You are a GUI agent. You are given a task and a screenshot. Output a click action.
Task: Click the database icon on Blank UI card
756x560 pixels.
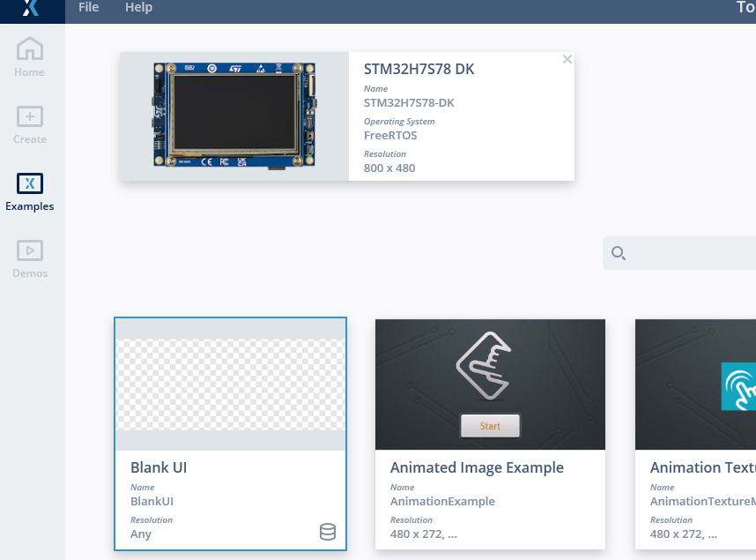coord(328,532)
